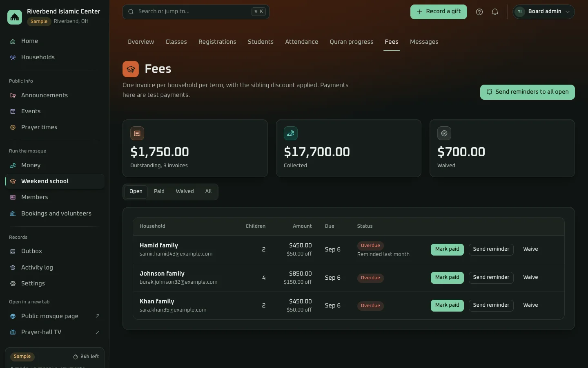Open the Registrations tab
588x368 pixels.
[217, 42]
